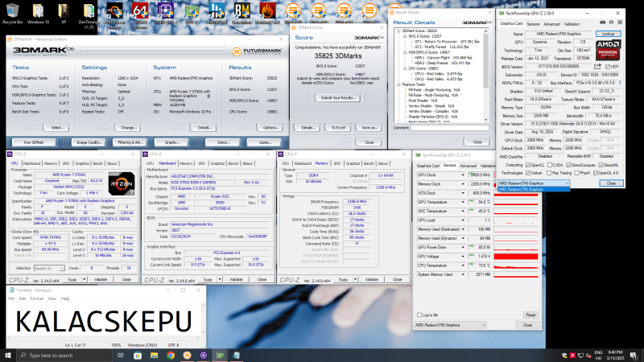Launch the GPU-Z desktop shortcut
Screen dimensions: 644x362
[x=191, y=13]
